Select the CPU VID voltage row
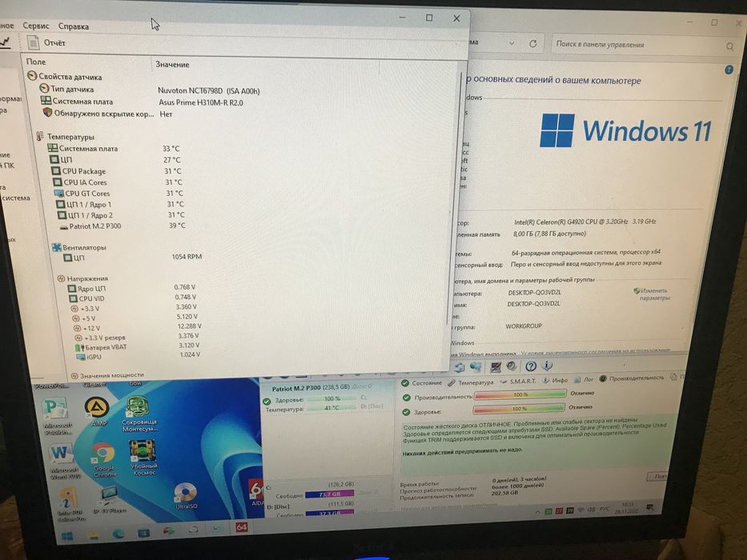Screen dimensions: 747x560 (x=133, y=298)
